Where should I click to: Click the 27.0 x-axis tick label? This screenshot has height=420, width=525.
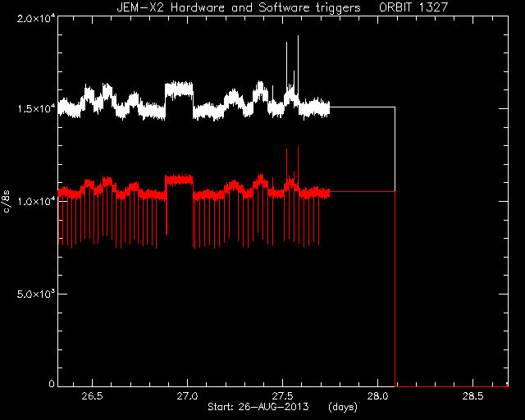coord(188,396)
